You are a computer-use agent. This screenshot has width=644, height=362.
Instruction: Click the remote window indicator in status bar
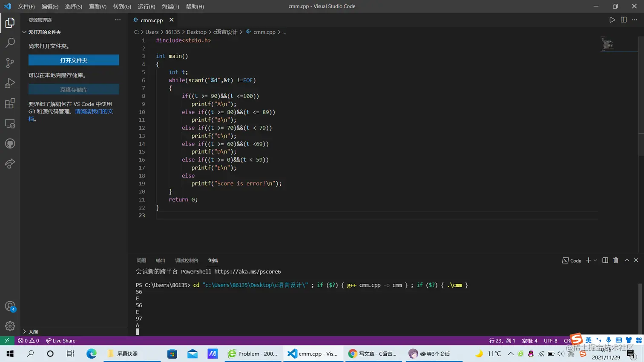tap(7, 341)
